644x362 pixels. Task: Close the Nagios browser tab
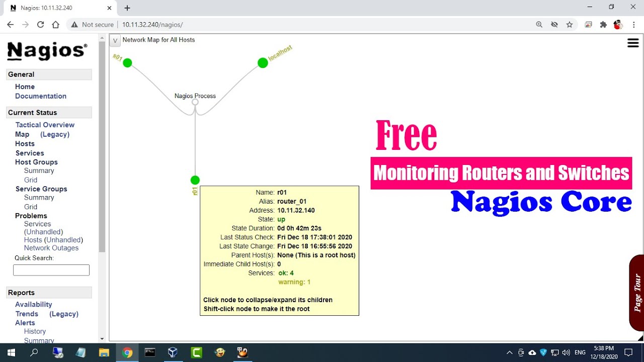[108, 8]
